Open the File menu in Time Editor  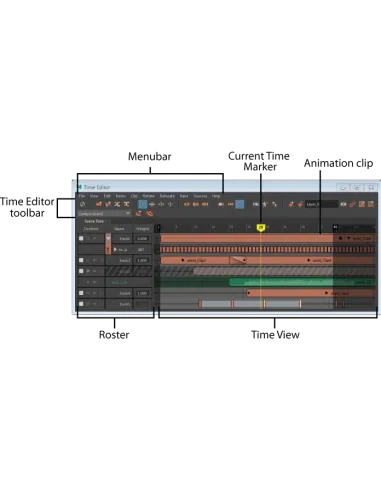[82, 196]
